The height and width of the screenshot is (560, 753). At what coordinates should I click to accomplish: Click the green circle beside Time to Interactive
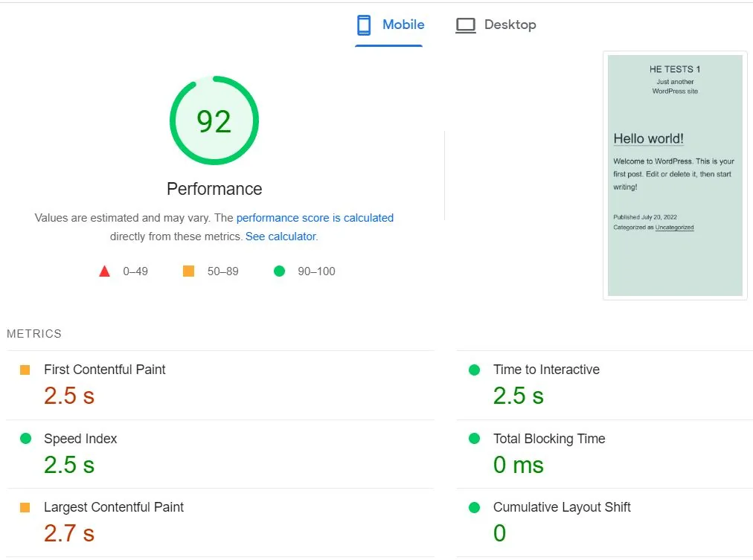(x=474, y=370)
